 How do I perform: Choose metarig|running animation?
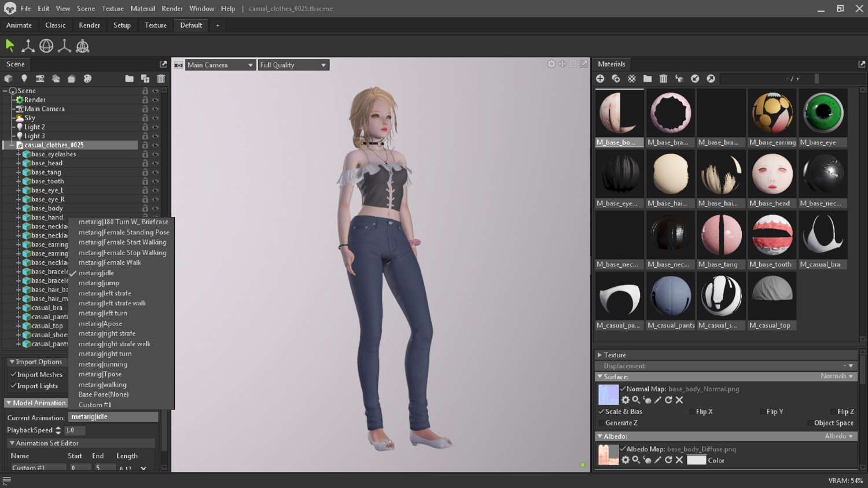coord(103,364)
